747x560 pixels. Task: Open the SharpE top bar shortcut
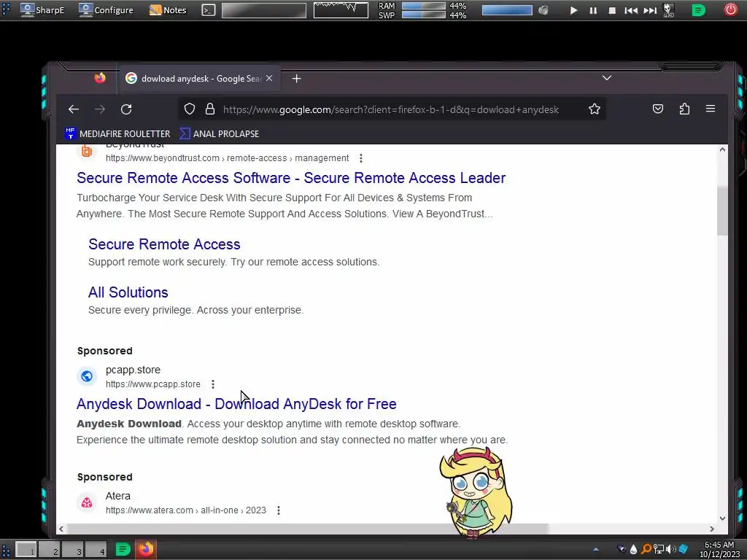42,10
